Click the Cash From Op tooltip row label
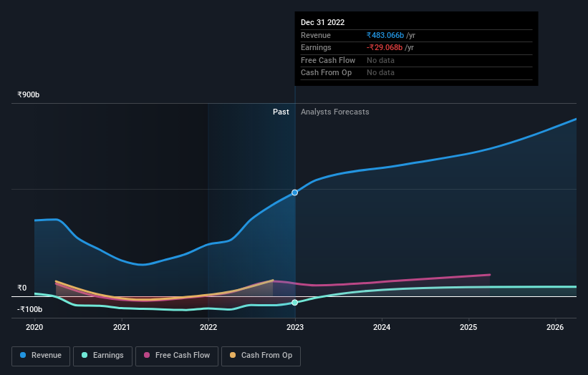This screenshot has width=588, height=375. 327,73
